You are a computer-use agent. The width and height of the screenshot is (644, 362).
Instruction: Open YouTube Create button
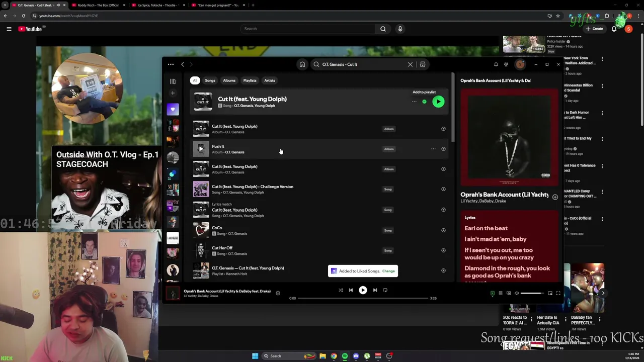pyautogui.click(x=594, y=29)
